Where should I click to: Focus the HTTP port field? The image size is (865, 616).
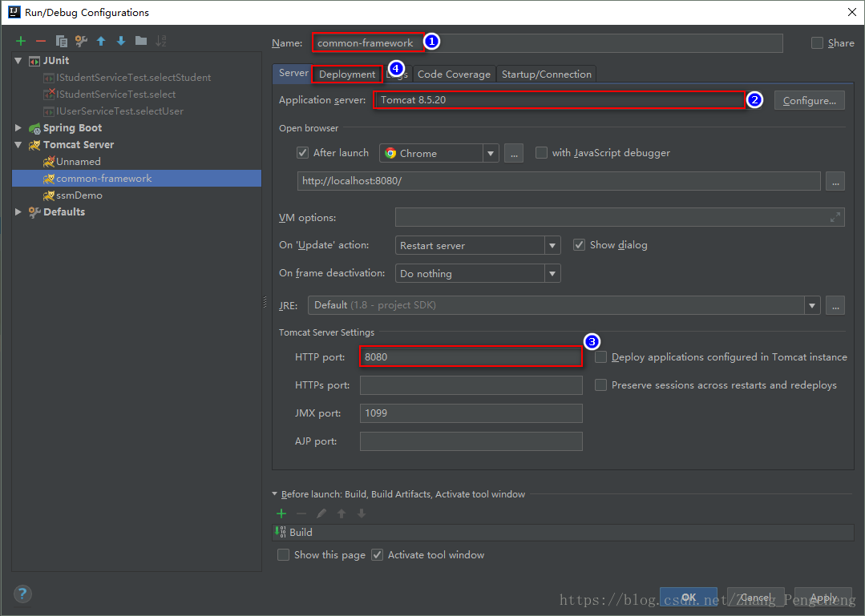pyautogui.click(x=471, y=357)
